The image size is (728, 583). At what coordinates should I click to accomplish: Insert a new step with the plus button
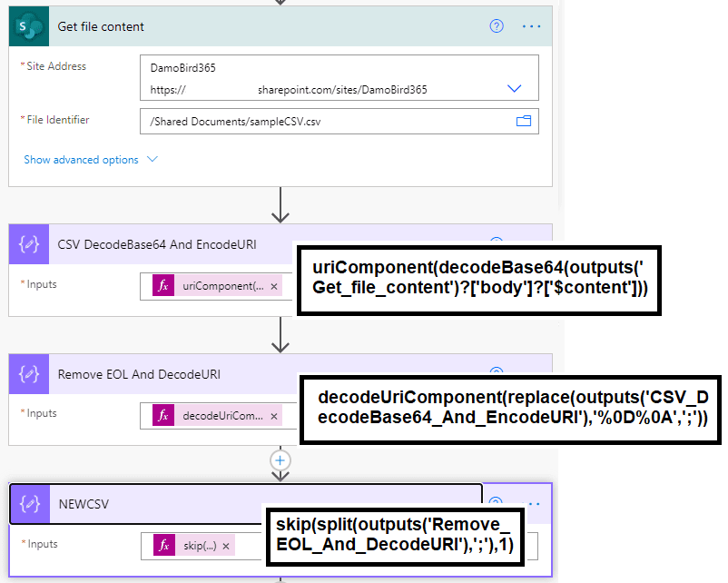pos(280,460)
